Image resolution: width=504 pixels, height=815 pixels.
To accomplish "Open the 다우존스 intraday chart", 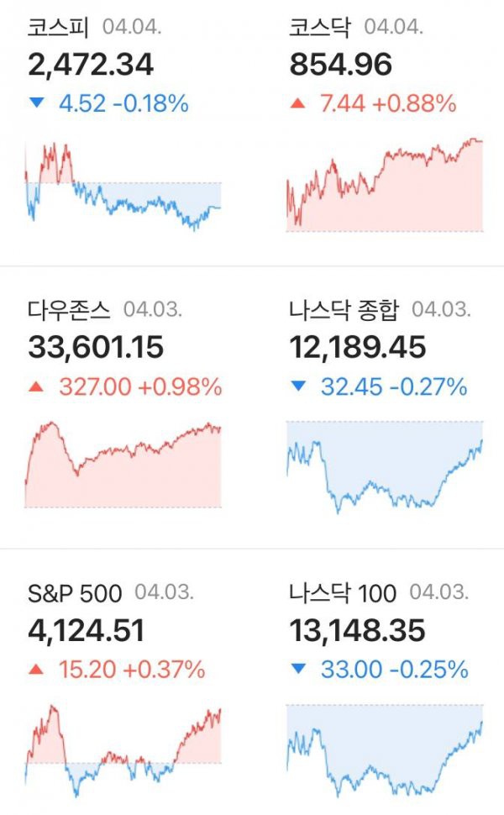I will [123, 464].
